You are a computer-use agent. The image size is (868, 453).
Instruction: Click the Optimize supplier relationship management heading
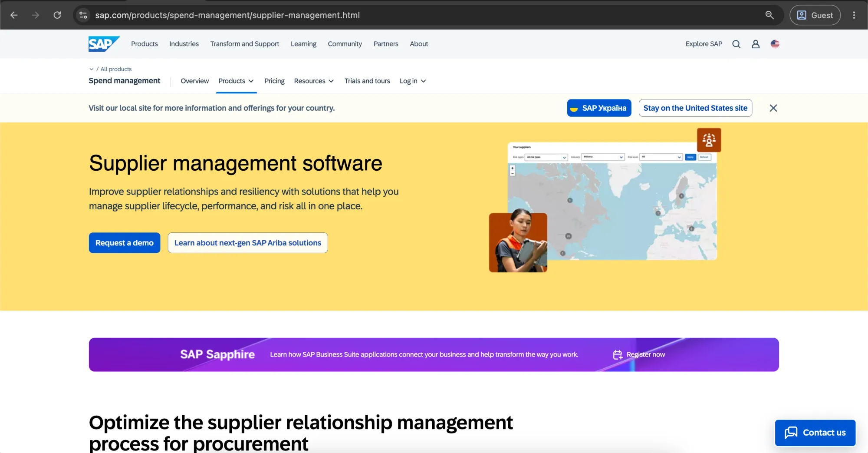301,433
